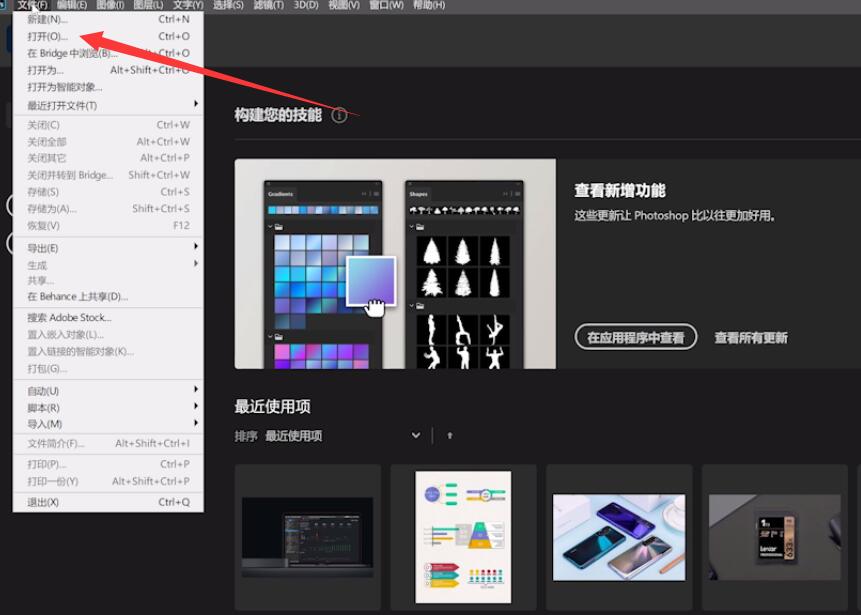Click the gradients and shapes feature preview image
This screenshot has width=861, height=615.
click(x=395, y=264)
